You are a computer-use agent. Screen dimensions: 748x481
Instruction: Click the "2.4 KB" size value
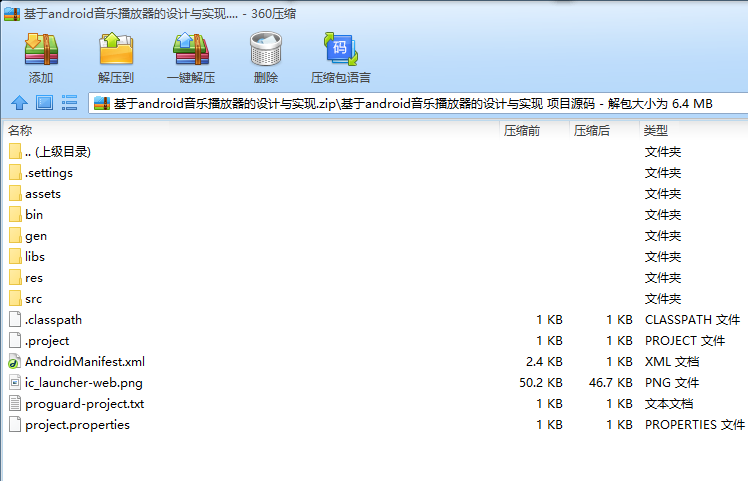[544, 362]
